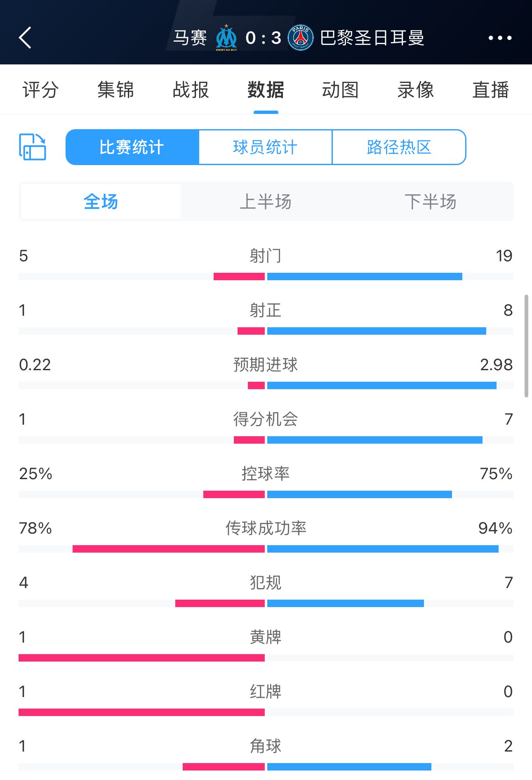
Task: Tap the screen rotate icon
Action: 33,147
